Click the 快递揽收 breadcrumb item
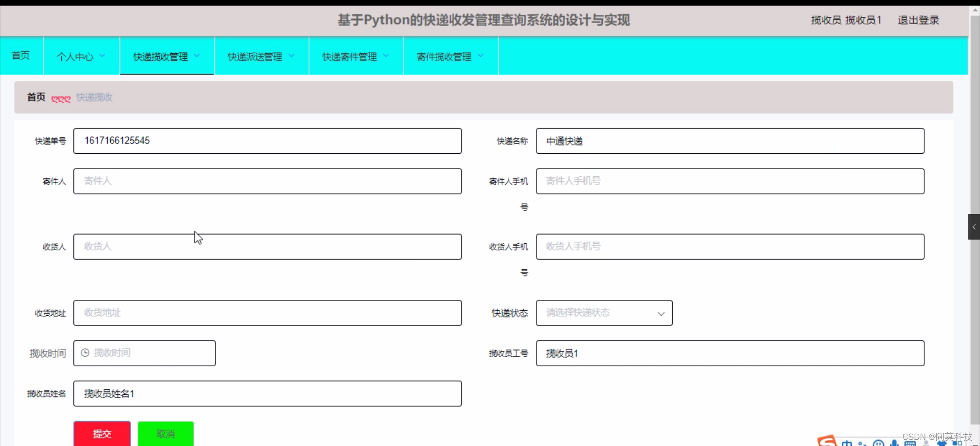Viewport: 980px width, 446px height. [94, 97]
